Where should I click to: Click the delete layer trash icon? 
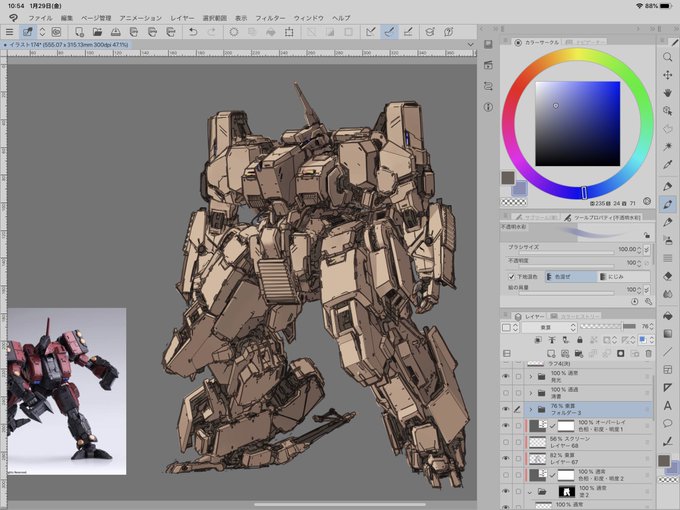(648, 353)
